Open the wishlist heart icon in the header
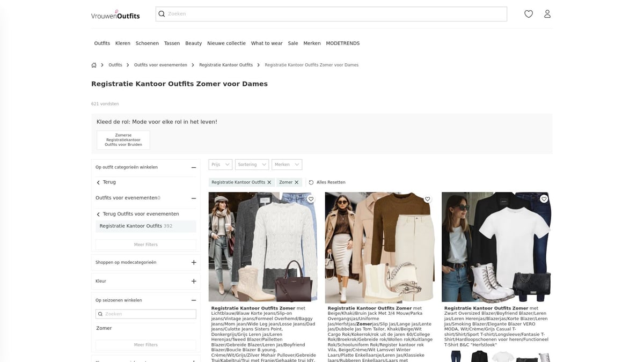This screenshot has height=362, width=644. (x=529, y=13)
